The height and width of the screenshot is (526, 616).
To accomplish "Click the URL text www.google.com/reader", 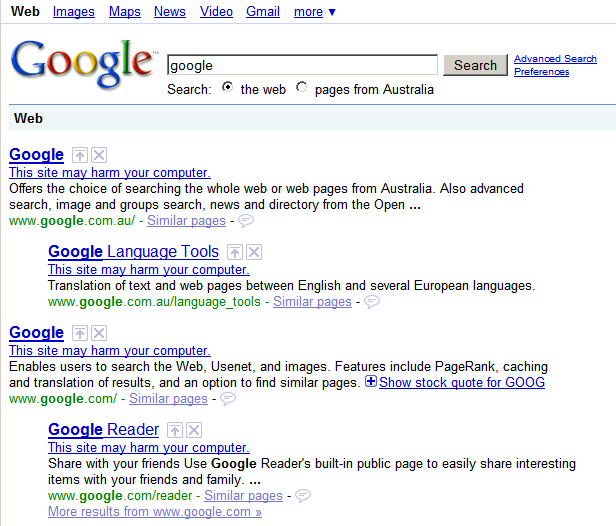I will (x=120, y=496).
